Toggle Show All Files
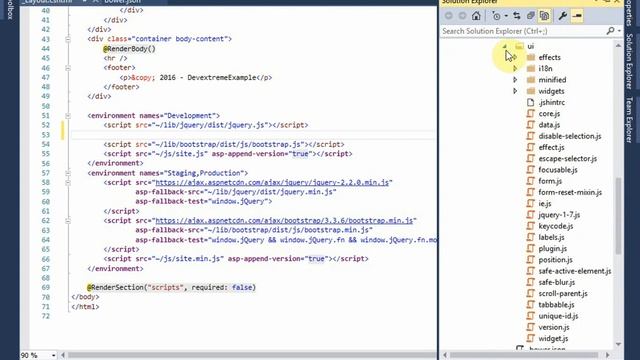Screen dimensions: 640x360 click(x=544, y=16)
